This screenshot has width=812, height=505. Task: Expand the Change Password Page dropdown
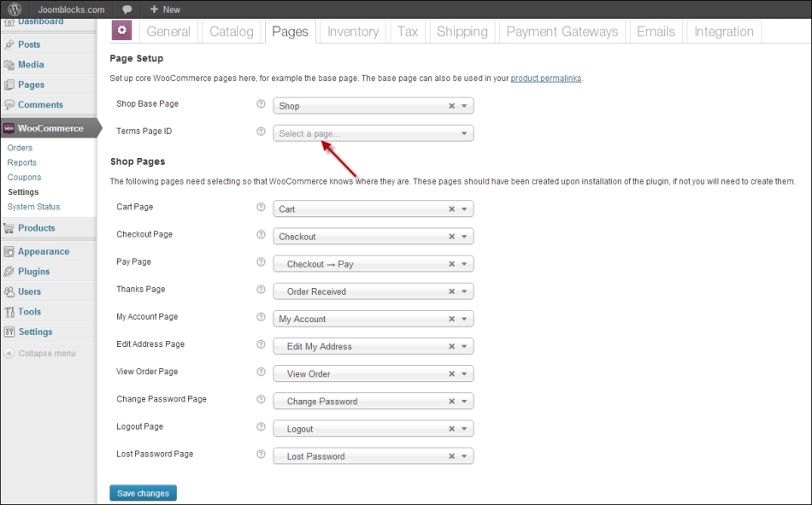click(x=373, y=401)
